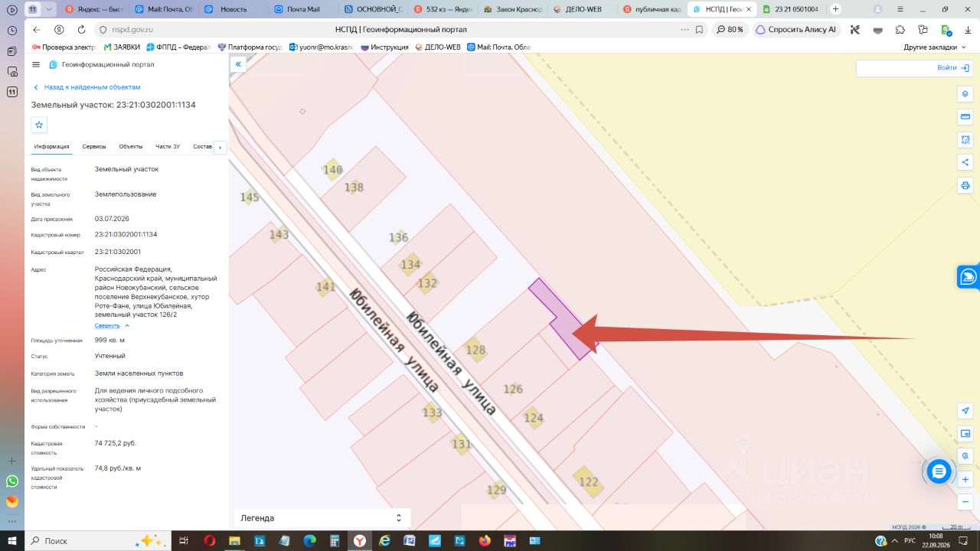Click the highlighted purple land parcel
Viewport: 980px width, 551px height.
[563, 319]
